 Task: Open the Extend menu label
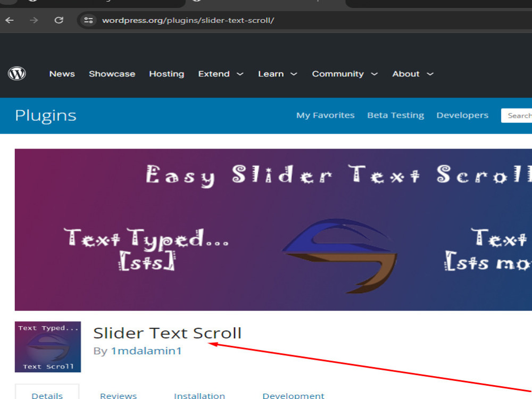(214, 74)
